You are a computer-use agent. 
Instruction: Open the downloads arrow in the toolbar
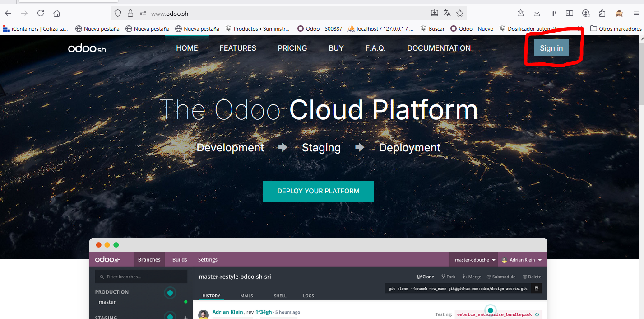click(x=537, y=13)
